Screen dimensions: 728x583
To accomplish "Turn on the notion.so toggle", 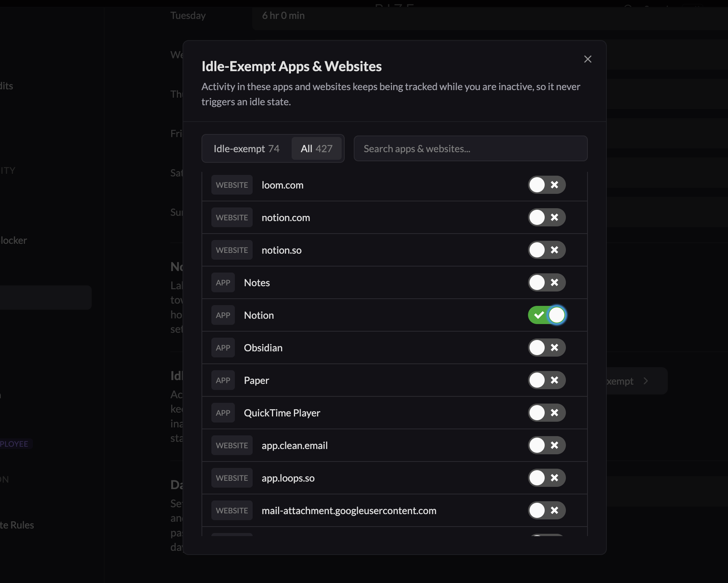I will coord(547,250).
